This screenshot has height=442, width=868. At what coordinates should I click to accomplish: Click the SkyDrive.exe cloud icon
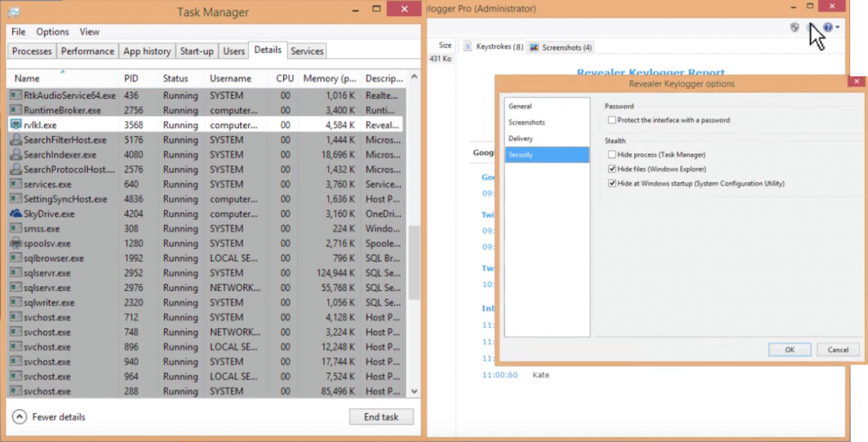click(16, 214)
